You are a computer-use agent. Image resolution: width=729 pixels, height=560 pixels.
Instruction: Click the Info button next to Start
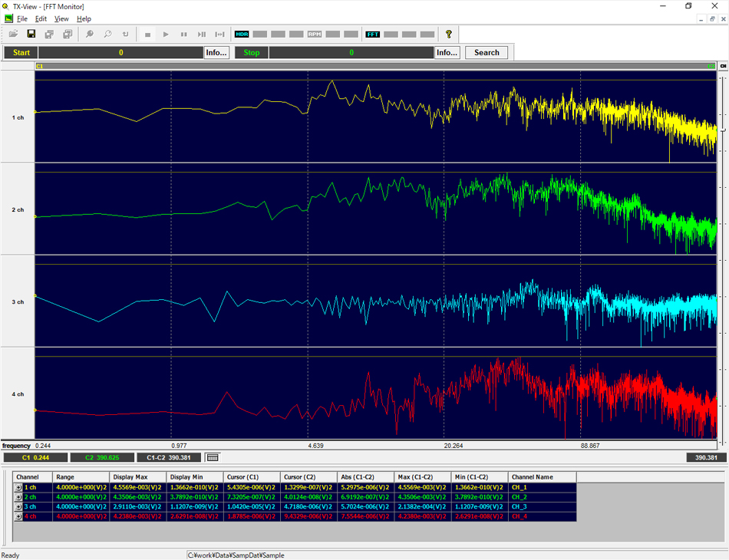pyautogui.click(x=217, y=52)
